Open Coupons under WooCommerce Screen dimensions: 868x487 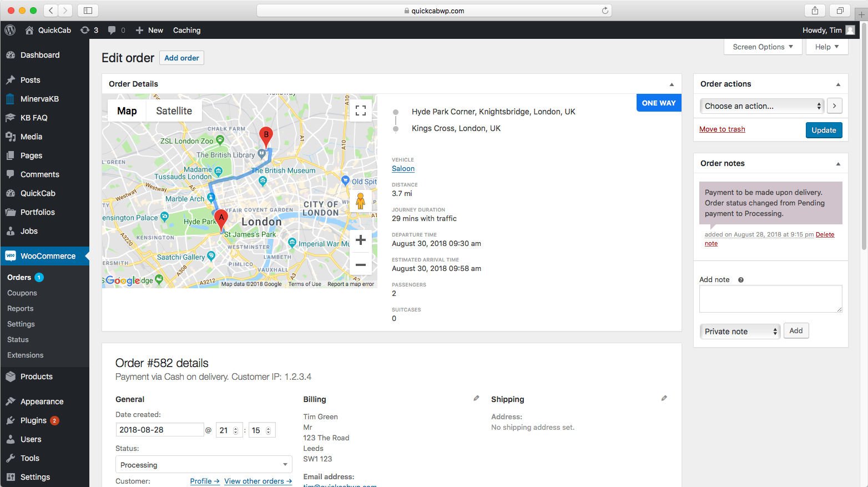pyautogui.click(x=22, y=293)
